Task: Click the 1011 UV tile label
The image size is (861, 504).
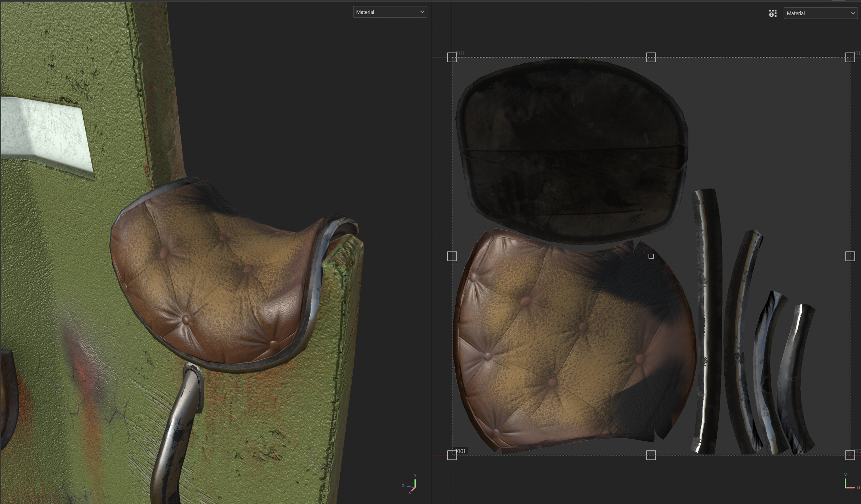Action: coord(460,53)
